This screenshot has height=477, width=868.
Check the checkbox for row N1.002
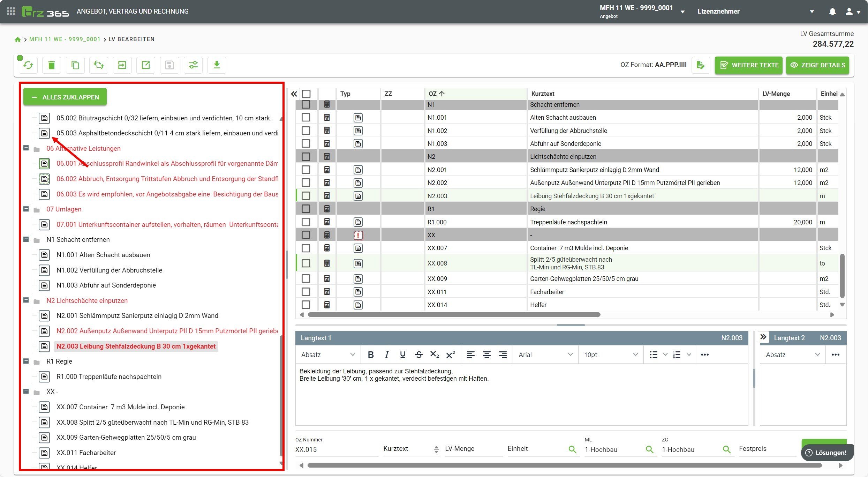click(x=306, y=131)
